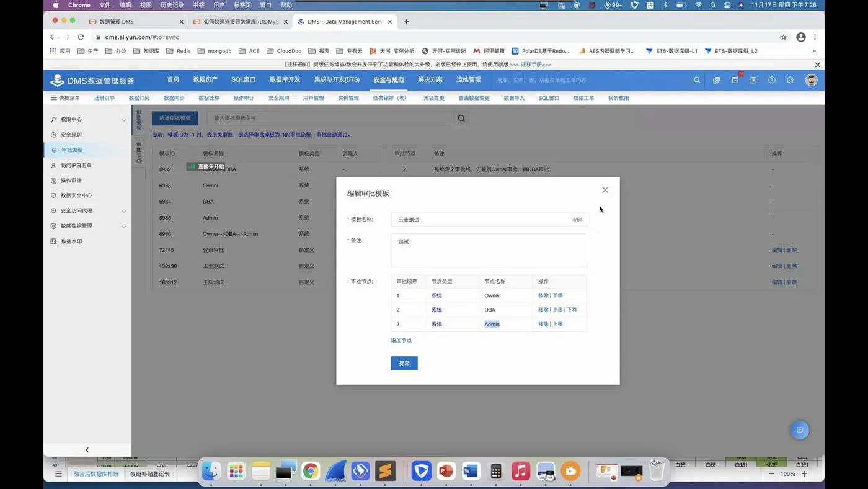The image size is (868, 489).
Task: Click 系统 node type in DBA row
Action: [436, 310]
